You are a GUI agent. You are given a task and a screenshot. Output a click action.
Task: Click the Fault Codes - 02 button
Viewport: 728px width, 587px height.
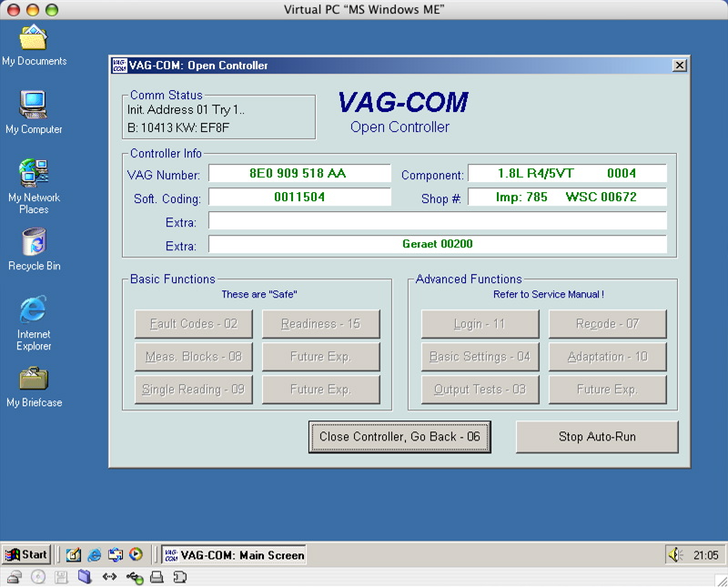(194, 324)
